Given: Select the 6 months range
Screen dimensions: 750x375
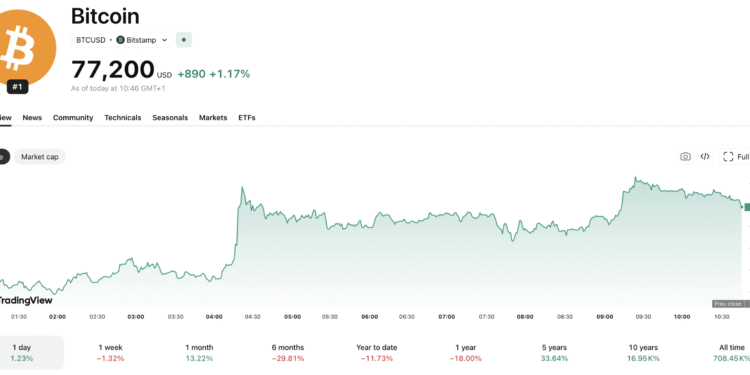Looking at the screenshot, I should click(x=288, y=353).
